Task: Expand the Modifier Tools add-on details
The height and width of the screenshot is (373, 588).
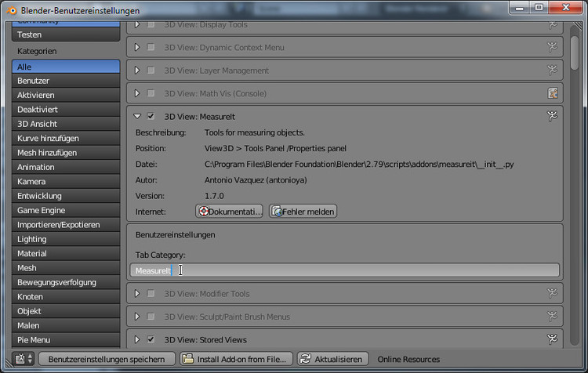Action: coord(137,293)
